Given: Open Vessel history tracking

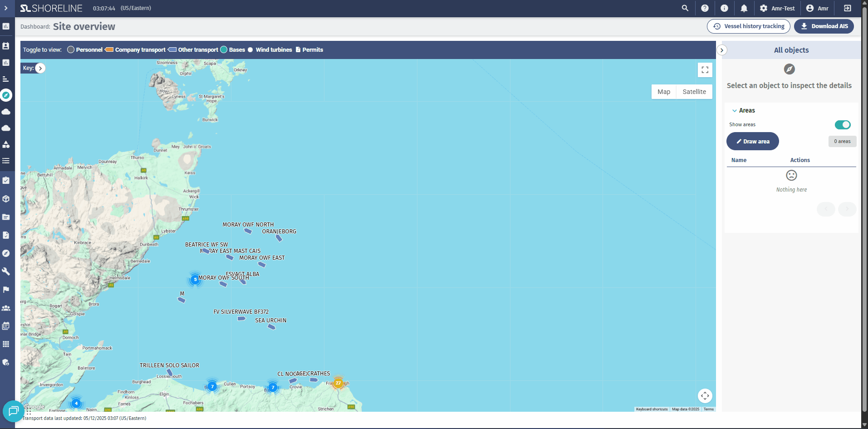Looking at the screenshot, I should click(748, 26).
